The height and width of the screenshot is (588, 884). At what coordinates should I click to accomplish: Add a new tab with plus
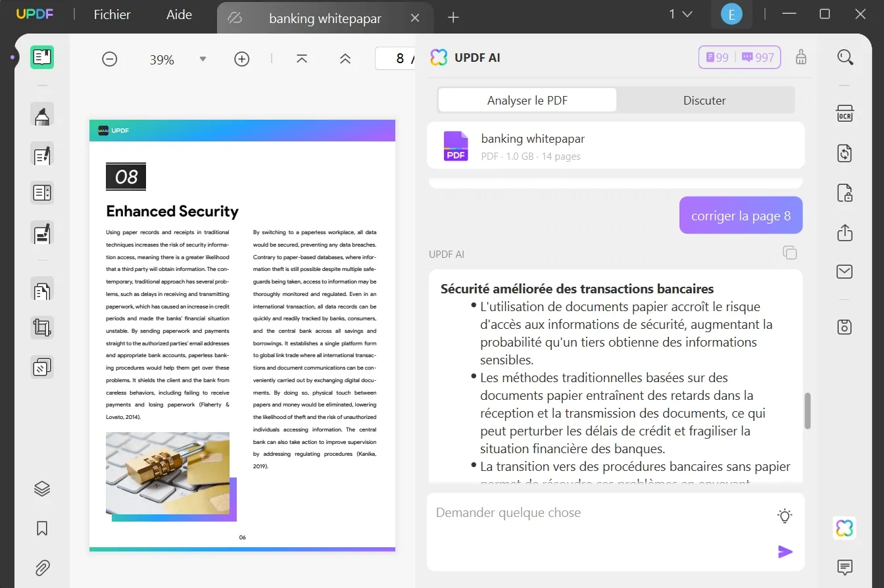(x=453, y=18)
